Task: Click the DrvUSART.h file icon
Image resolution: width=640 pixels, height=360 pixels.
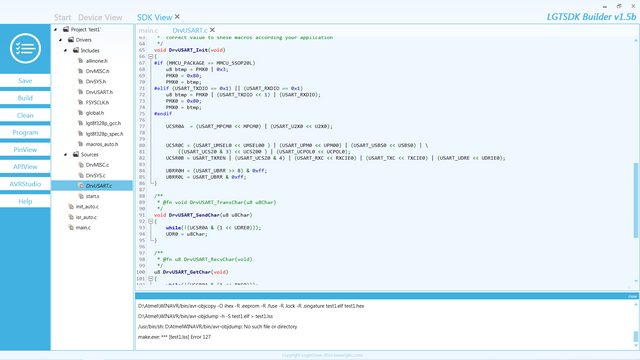Action: click(x=80, y=92)
